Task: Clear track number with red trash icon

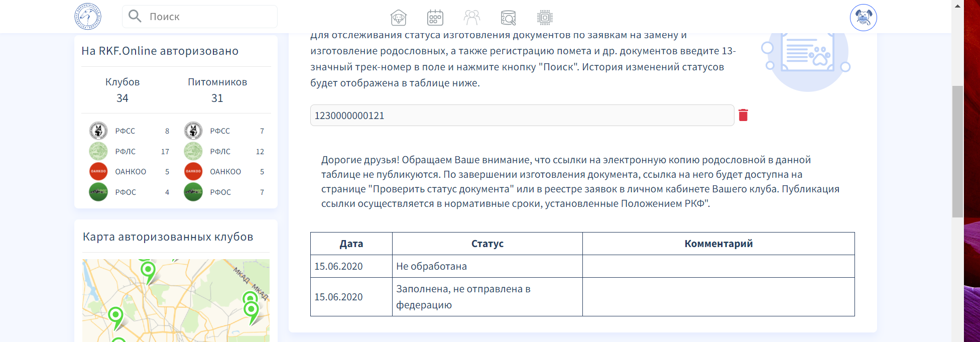Action: coord(743,116)
